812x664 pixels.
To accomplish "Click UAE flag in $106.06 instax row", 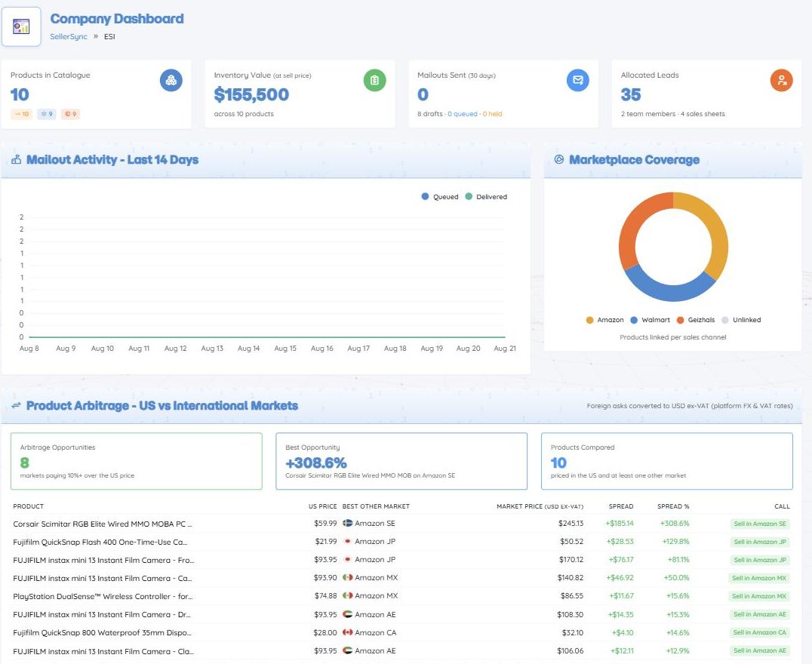I will 347,650.
